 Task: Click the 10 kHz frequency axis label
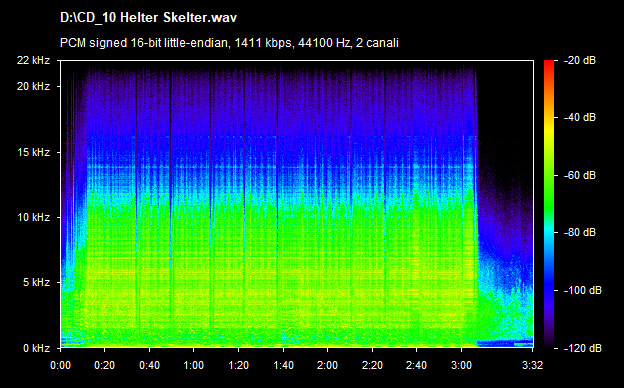(x=33, y=218)
